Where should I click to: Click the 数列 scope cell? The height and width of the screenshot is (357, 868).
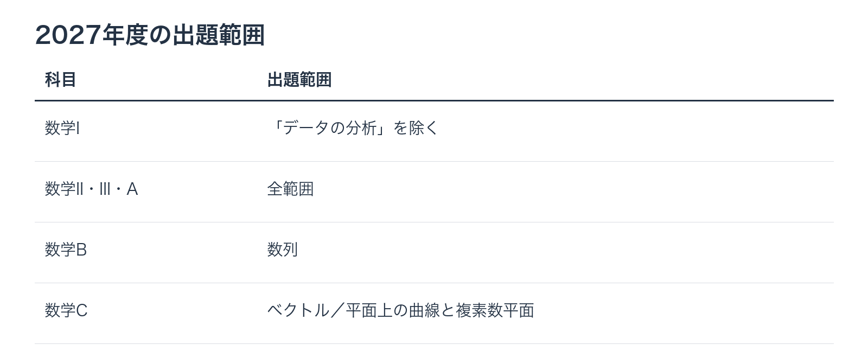(x=283, y=250)
